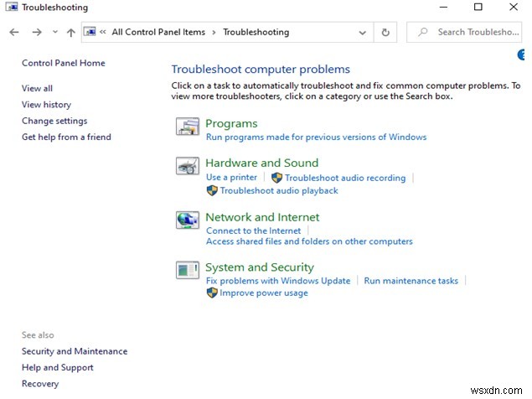Expand breadcrumb chevron after All Control Panel Items
532x399 pixels.
point(214,33)
